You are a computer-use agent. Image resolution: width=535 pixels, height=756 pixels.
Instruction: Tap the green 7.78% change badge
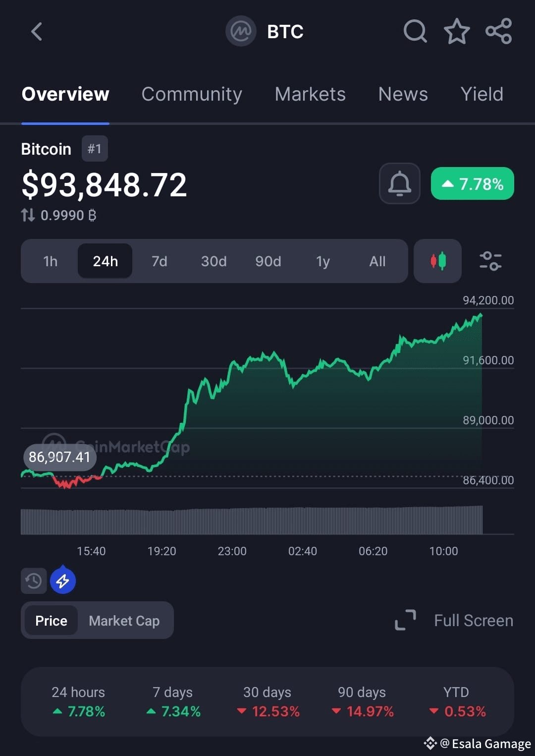(472, 183)
